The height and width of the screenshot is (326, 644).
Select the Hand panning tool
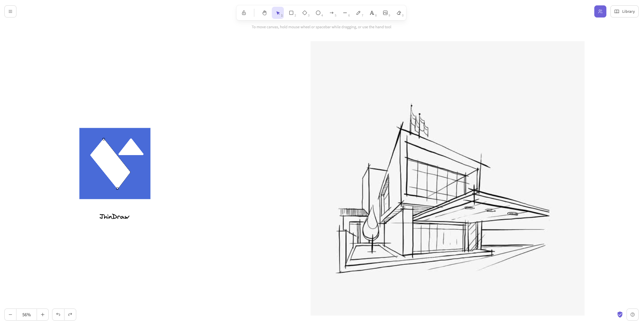pyautogui.click(x=264, y=13)
